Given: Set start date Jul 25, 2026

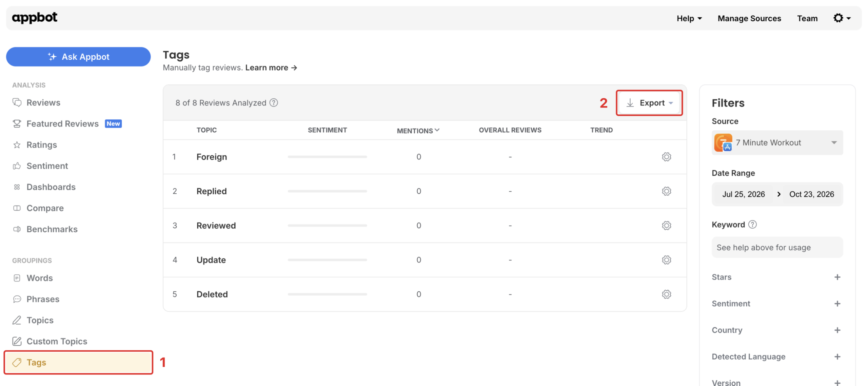Looking at the screenshot, I should point(743,194).
